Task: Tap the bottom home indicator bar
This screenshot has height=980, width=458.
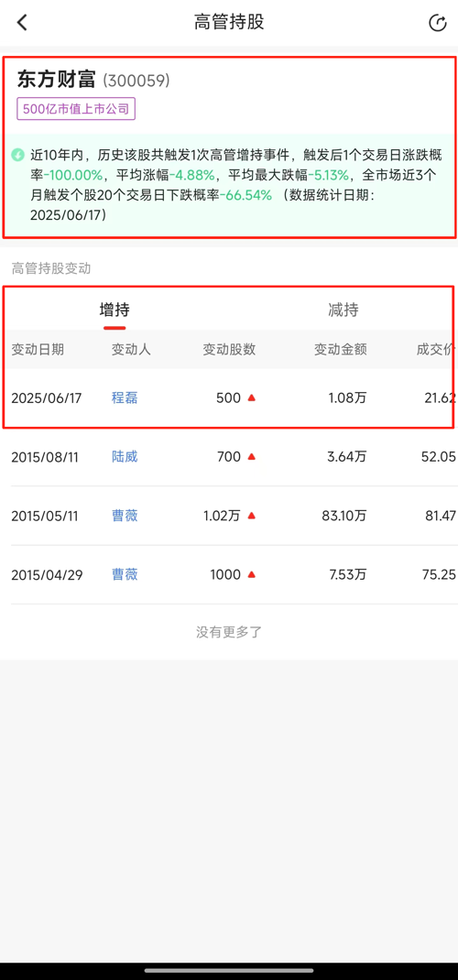Action: 229,970
